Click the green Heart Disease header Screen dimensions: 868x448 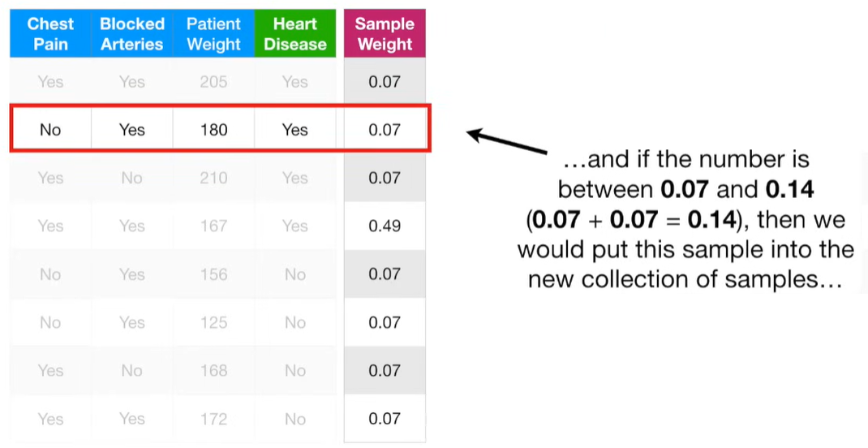[x=295, y=33]
